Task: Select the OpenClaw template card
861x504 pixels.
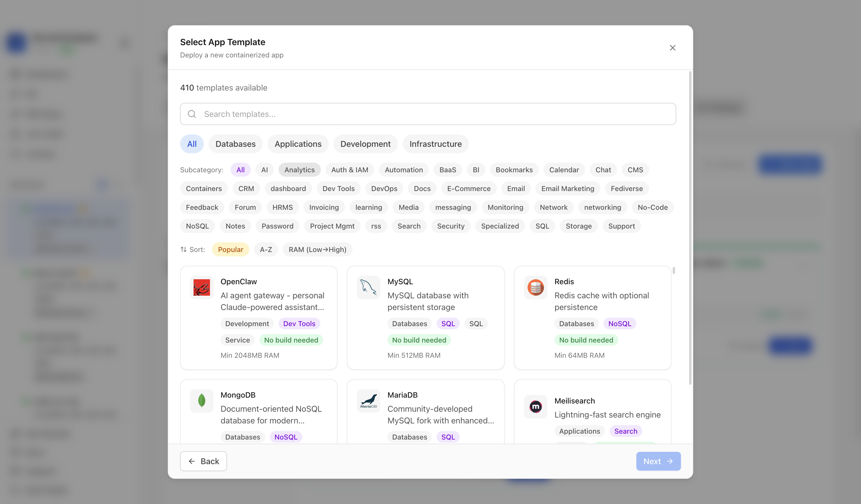Action: tap(259, 318)
